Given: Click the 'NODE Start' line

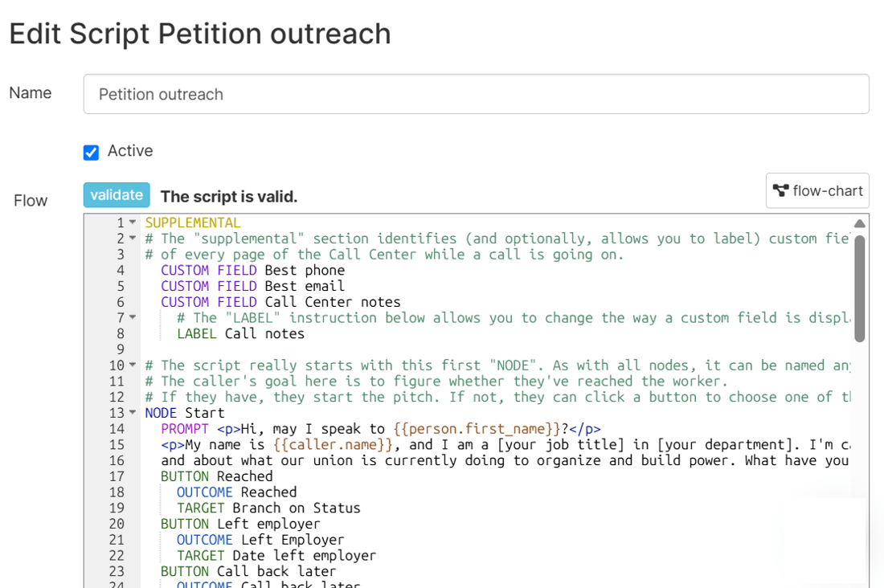Looking at the screenshot, I should pyautogui.click(x=185, y=413).
